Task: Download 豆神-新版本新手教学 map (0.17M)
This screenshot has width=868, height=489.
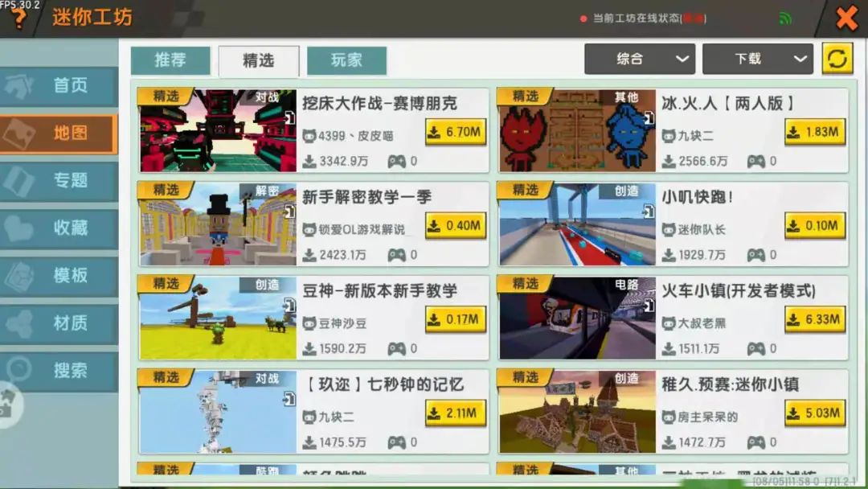Action: (456, 319)
